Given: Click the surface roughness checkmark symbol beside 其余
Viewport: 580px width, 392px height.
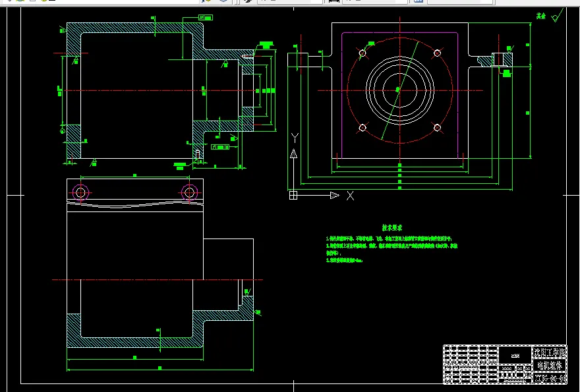Looking at the screenshot, I should pyautogui.click(x=557, y=16).
